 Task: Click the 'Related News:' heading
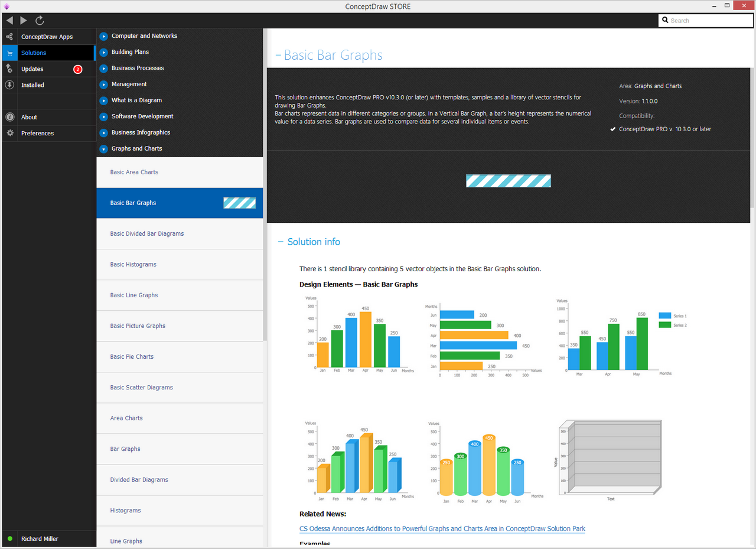322,514
